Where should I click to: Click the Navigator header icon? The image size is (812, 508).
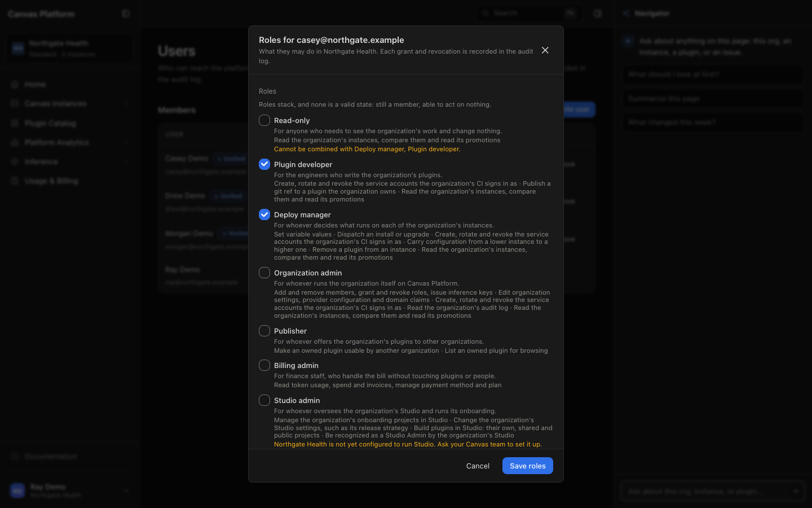click(626, 13)
